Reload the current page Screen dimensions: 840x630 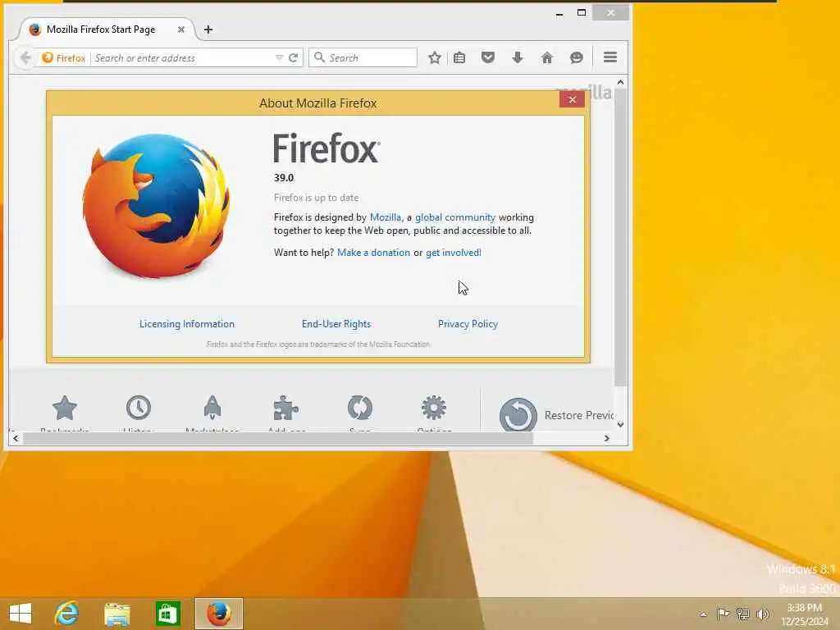click(x=293, y=58)
